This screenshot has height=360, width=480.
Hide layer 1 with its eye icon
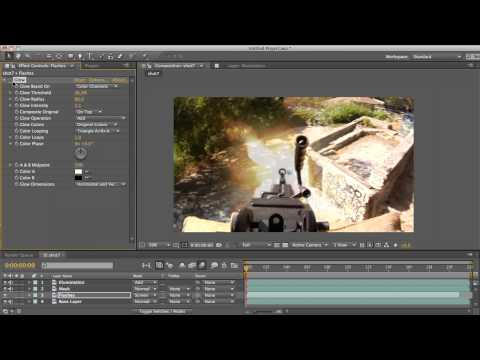[5, 282]
